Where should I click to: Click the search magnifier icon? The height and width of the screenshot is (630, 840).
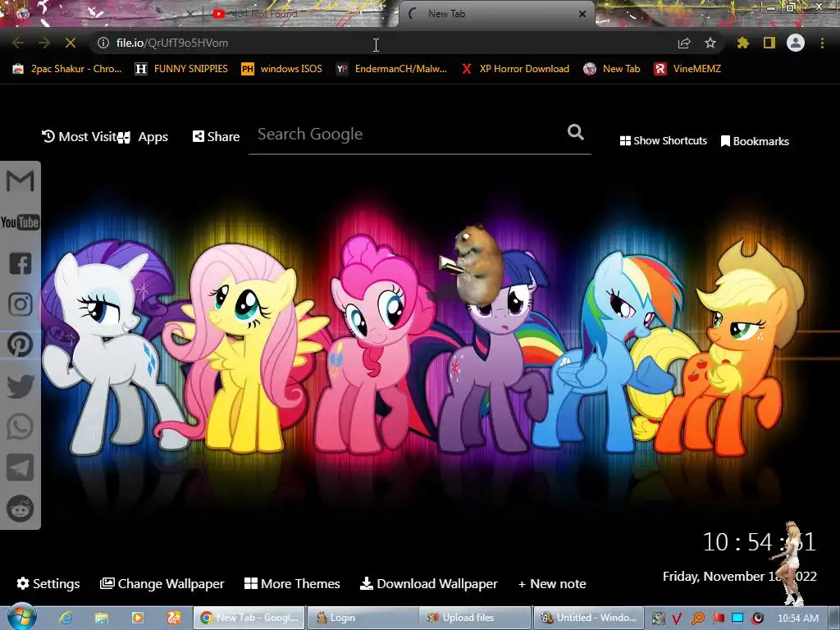pyautogui.click(x=575, y=132)
